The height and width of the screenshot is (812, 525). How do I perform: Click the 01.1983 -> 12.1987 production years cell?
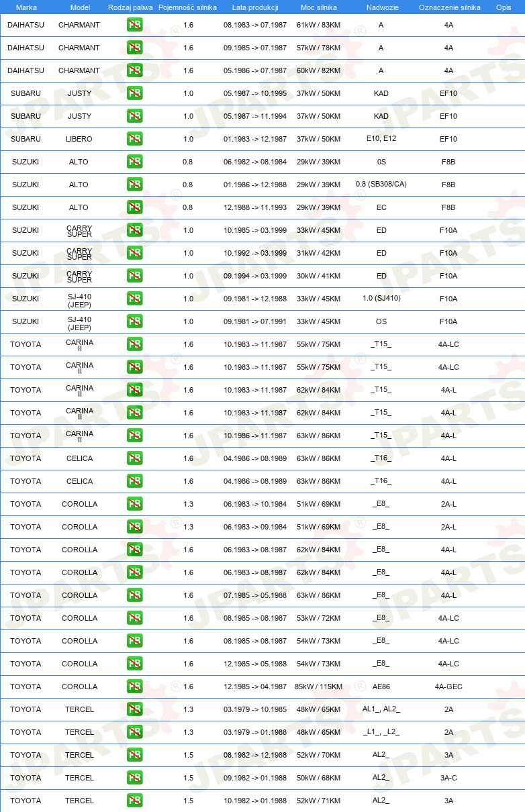(x=255, y=139)
